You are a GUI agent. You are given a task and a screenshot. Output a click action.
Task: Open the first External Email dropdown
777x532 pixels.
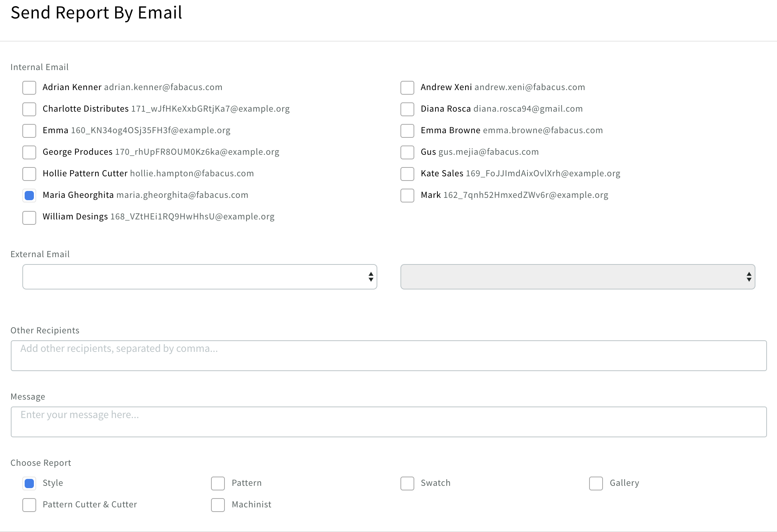(x=199, y=277)
